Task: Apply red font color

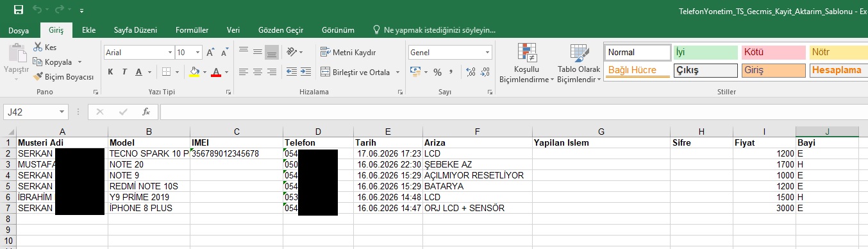Action: (x=216, y=72)
